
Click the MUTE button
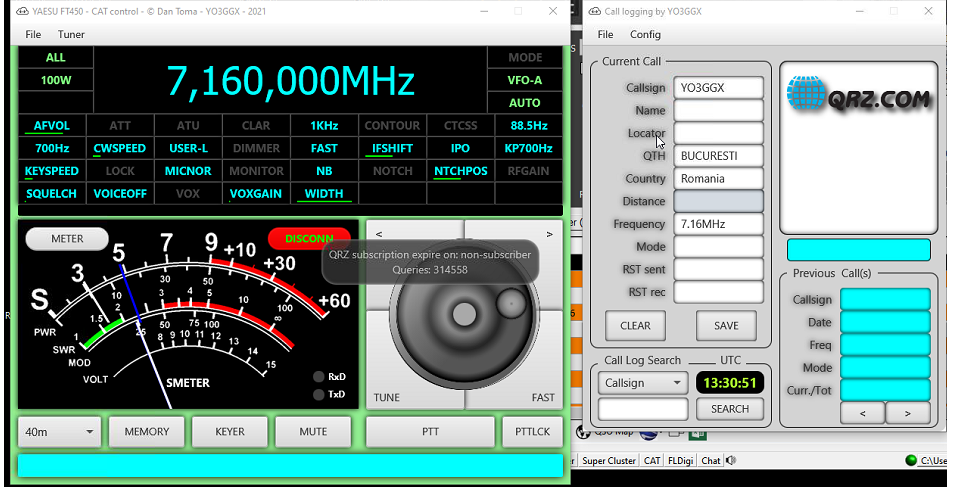[313, 432]
